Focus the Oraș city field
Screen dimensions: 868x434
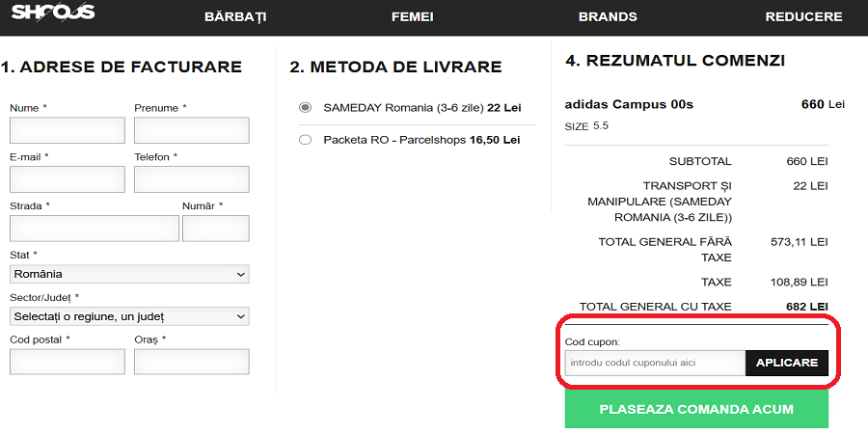pos(192,362)
